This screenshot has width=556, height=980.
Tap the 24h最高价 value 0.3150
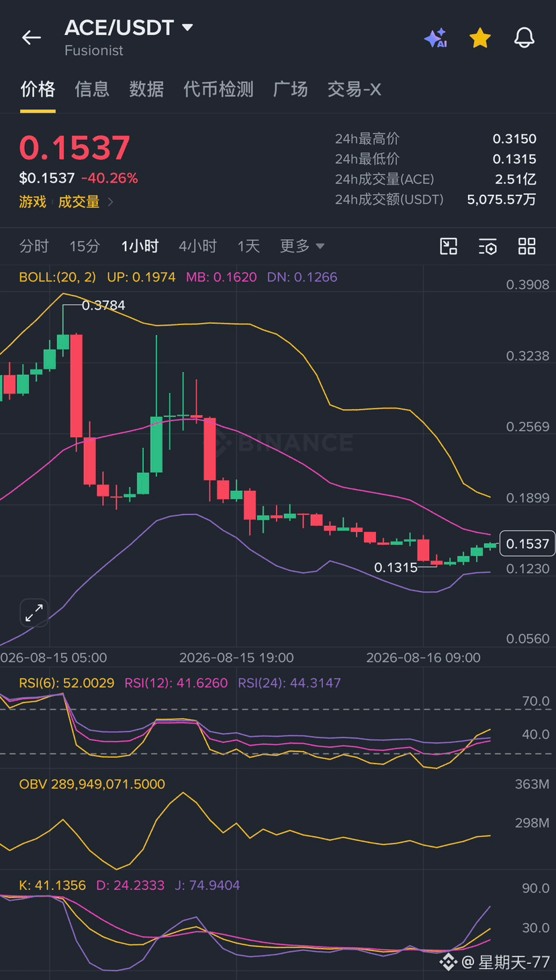[514, 138]
